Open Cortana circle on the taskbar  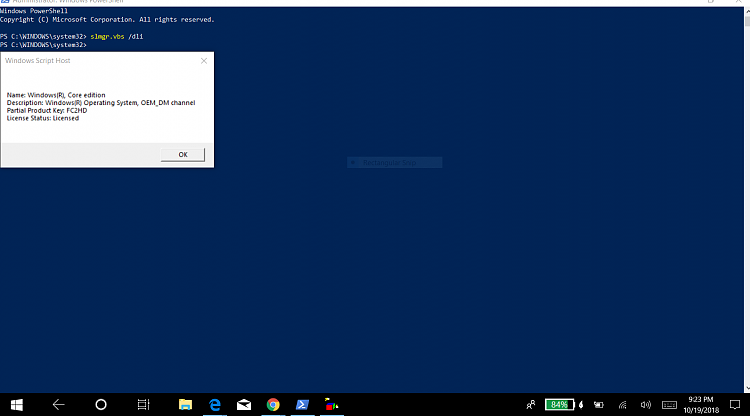[x=101, y=405]
